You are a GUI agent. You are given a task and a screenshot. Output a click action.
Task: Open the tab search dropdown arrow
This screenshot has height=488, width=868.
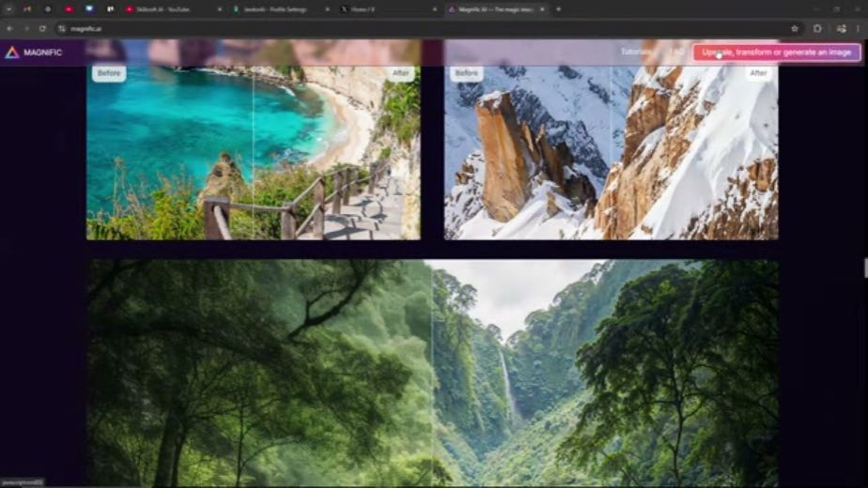8,9
